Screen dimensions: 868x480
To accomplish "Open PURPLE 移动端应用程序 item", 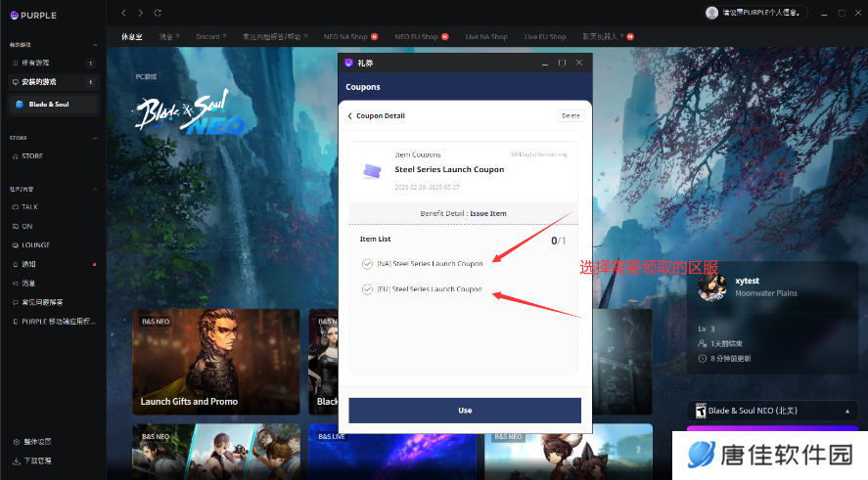I will coord(54,322).
